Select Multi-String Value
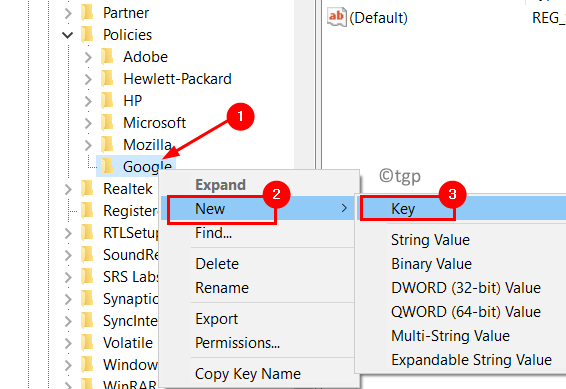The height and width of the screenshot is (389, 566). click(461, 336)
